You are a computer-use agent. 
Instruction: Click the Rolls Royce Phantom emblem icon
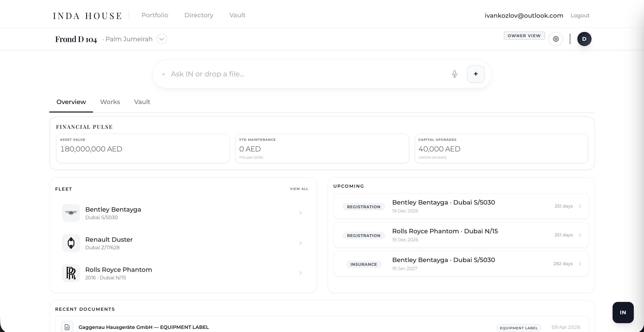(x=71, y=273)
